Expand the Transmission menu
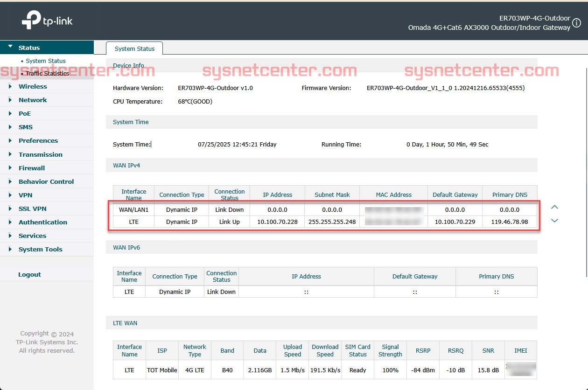 tap(47, 154)
